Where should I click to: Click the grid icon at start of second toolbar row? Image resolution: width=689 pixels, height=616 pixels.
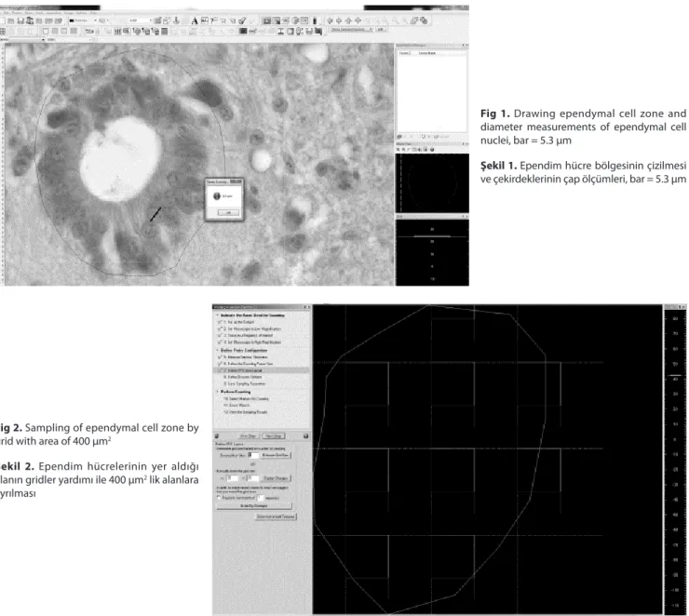(x=3, y=31)
